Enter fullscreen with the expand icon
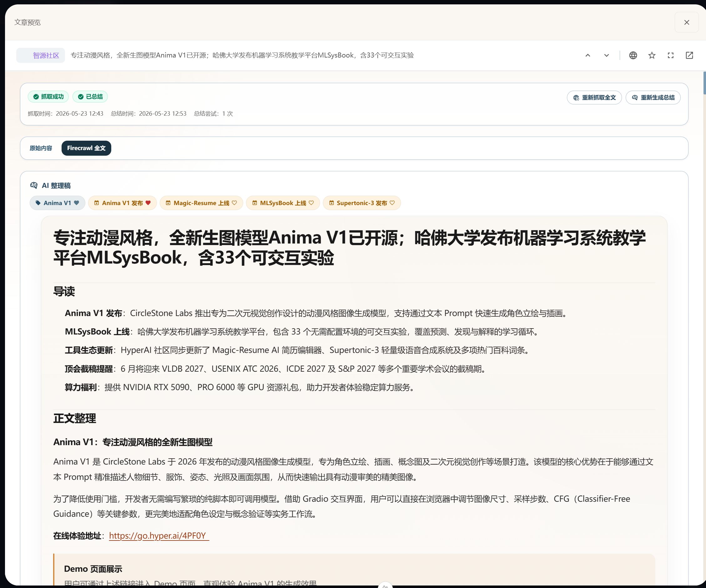 (671, 55)
